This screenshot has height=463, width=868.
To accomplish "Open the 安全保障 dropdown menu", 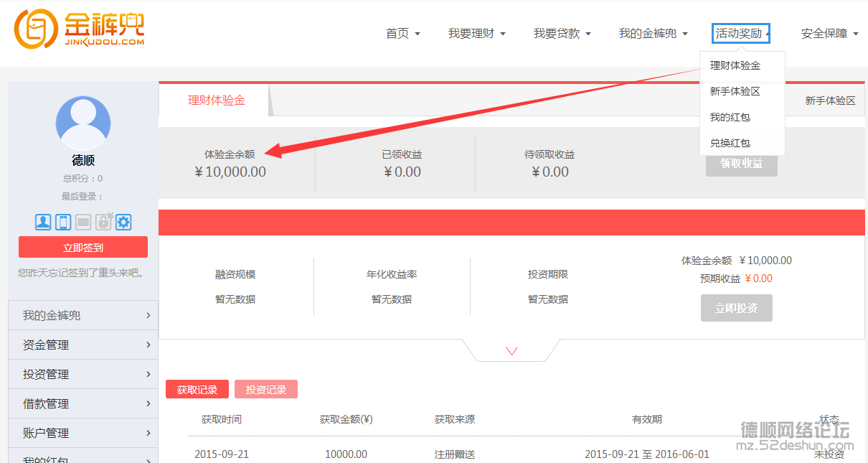I will 829,34.
